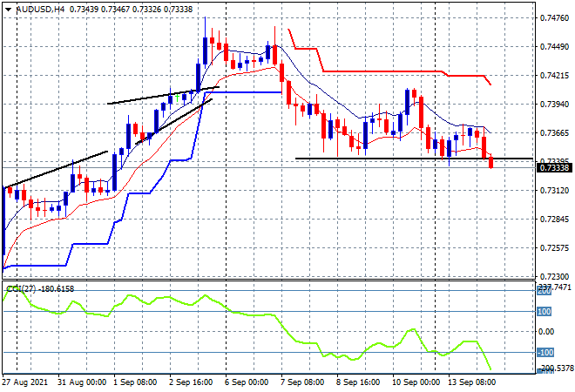Image resolution: width=575 pixels, height=392 pixels.
Task: Click the CCI 100 level label
Action: point(545,311)
